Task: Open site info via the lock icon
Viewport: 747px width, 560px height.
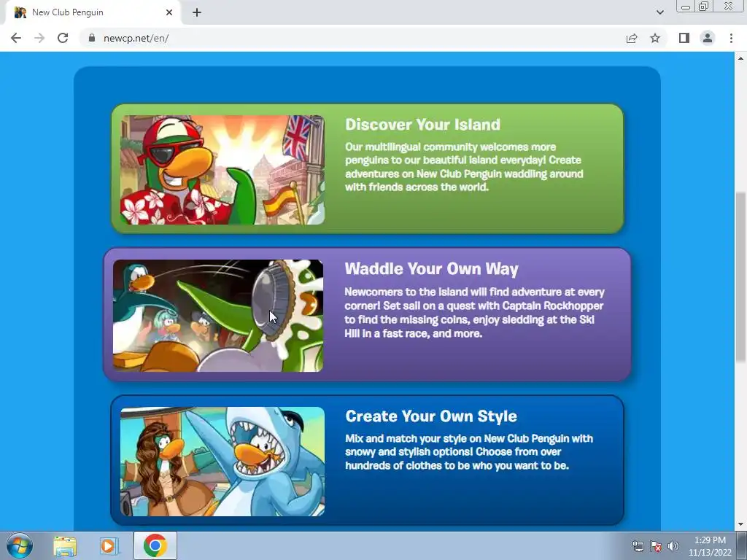Action: coord(91,38)
